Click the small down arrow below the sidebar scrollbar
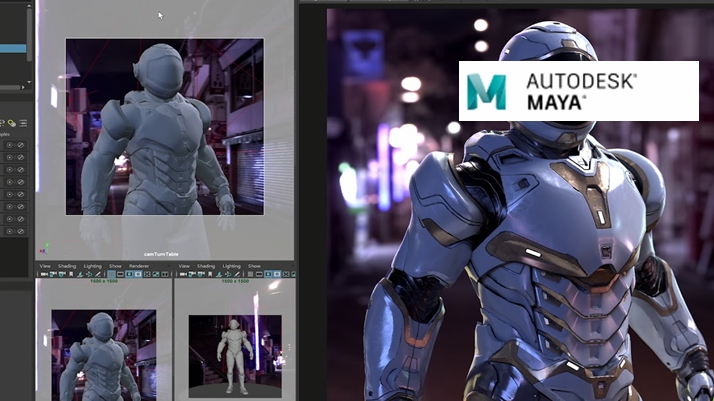 (30, 82)
